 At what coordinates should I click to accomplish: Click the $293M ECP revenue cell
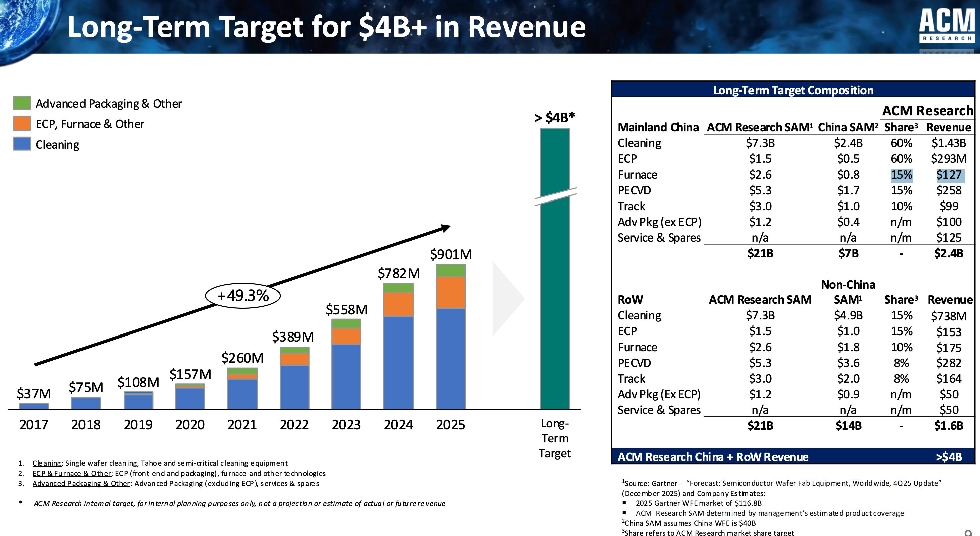[949, 159]
